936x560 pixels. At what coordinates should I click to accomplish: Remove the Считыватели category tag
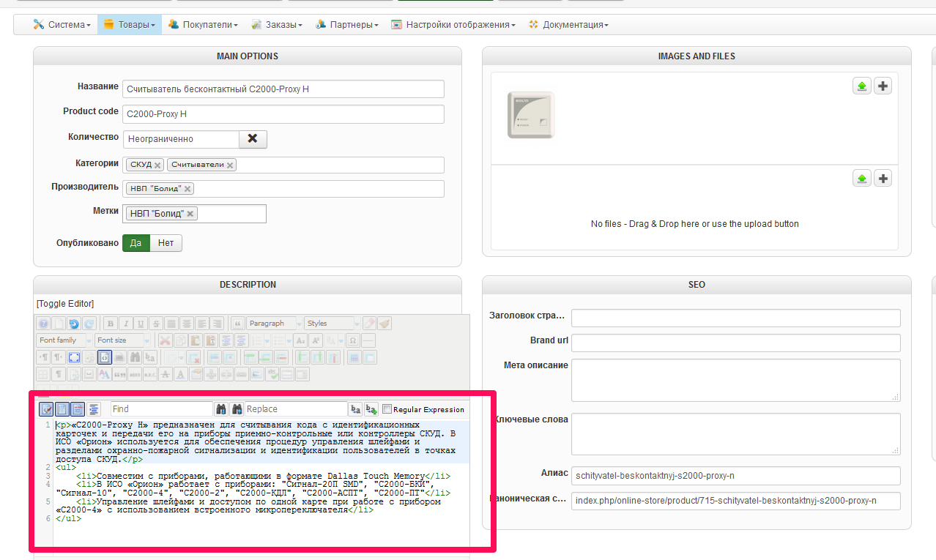pos(230,165)
